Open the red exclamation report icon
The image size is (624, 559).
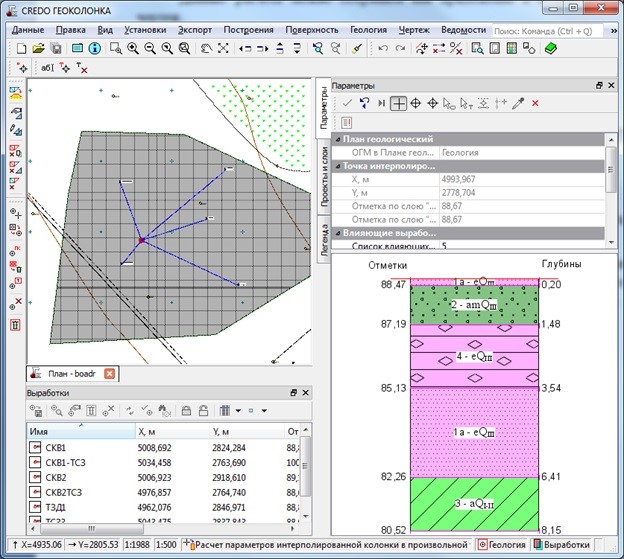point(347,123)
